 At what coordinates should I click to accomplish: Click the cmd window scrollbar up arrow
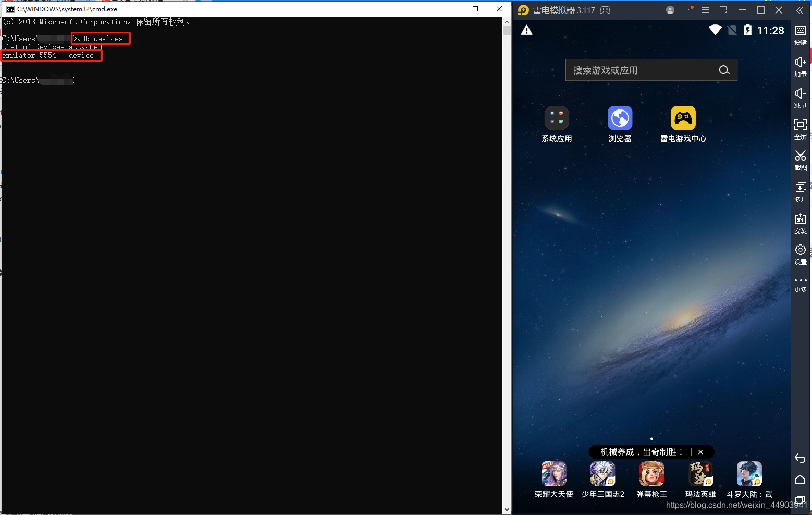[x=507, y=22]
